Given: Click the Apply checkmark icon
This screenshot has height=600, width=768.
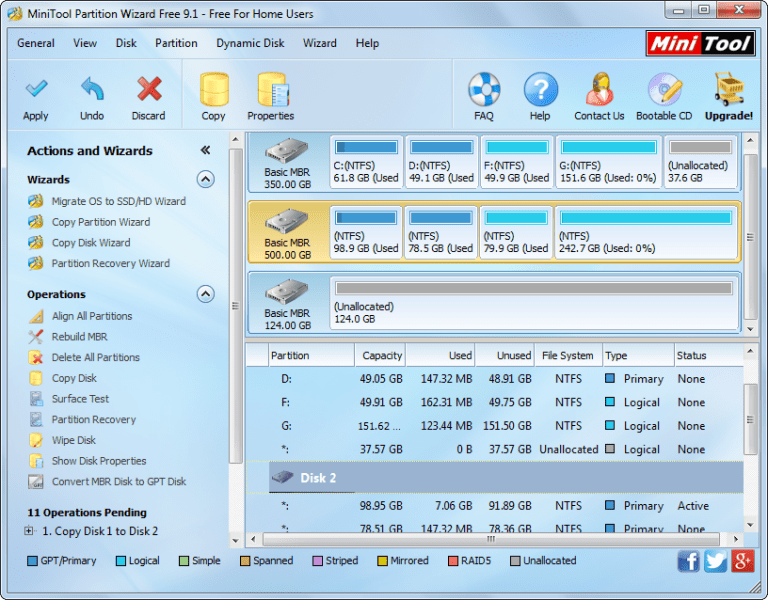Looking at the screenshot, I should [x=36, y=89].
